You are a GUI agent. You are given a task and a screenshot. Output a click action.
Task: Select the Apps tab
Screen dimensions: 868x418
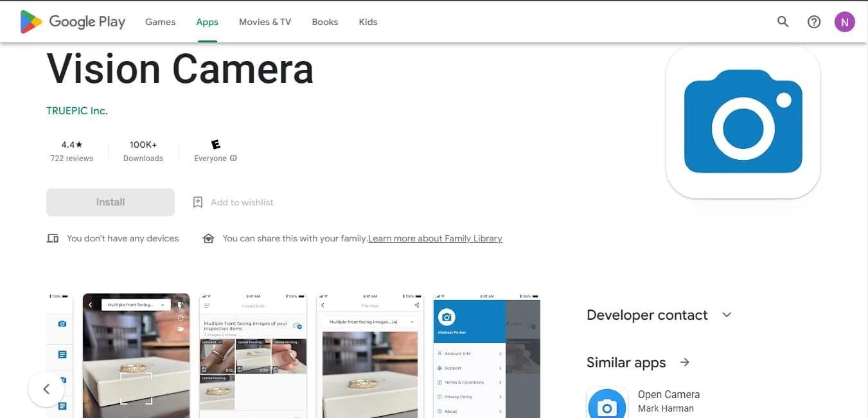(x=207, y=22)
